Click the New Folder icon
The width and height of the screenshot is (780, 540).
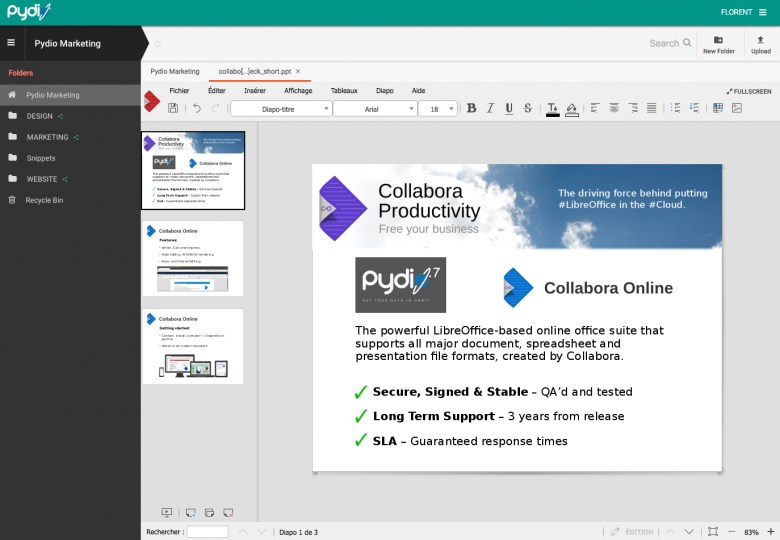(718, 44)
